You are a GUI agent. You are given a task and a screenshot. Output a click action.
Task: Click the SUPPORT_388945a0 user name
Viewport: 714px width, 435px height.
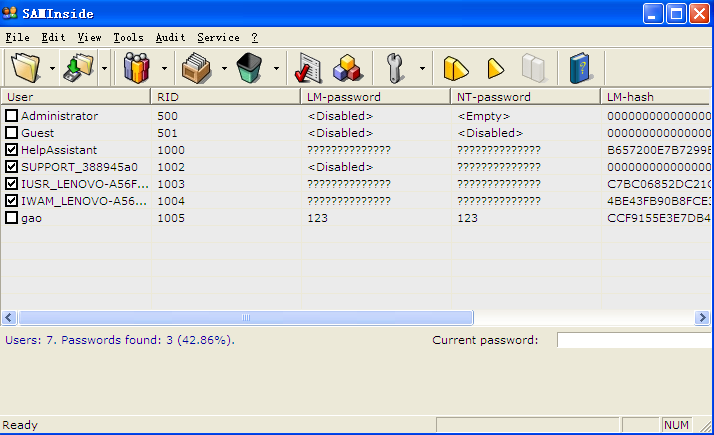click(79, 167)
